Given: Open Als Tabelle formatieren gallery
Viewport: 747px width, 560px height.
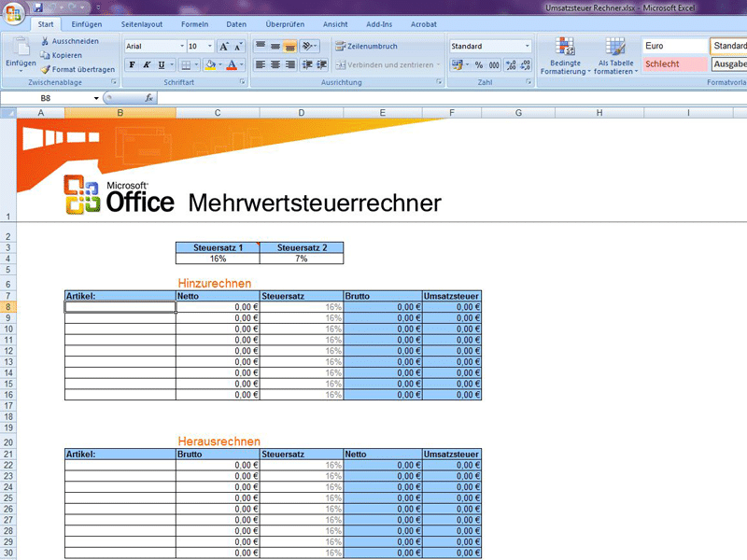Looking at the screenshot, I should tap(615, 56).
